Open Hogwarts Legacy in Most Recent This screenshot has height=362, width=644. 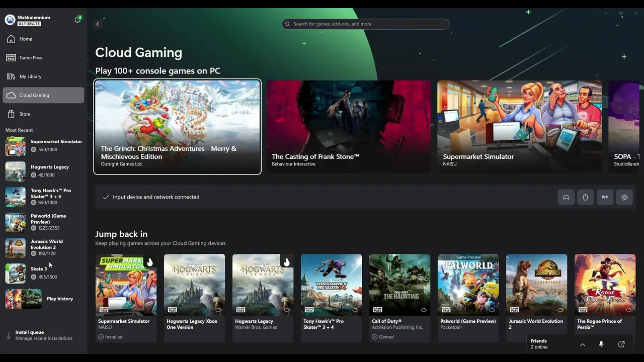[44, 171]
